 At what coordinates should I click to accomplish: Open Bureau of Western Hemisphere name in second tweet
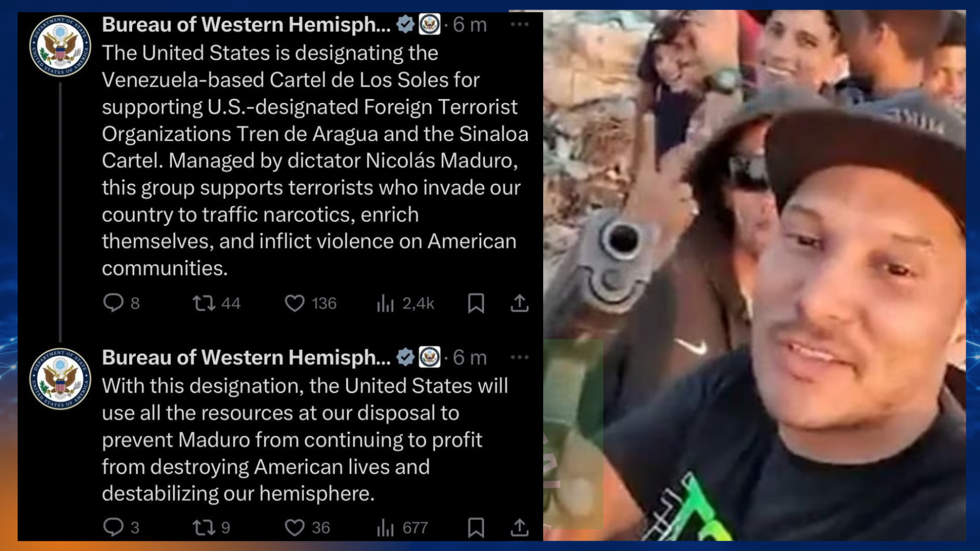[x=246, y=357]
